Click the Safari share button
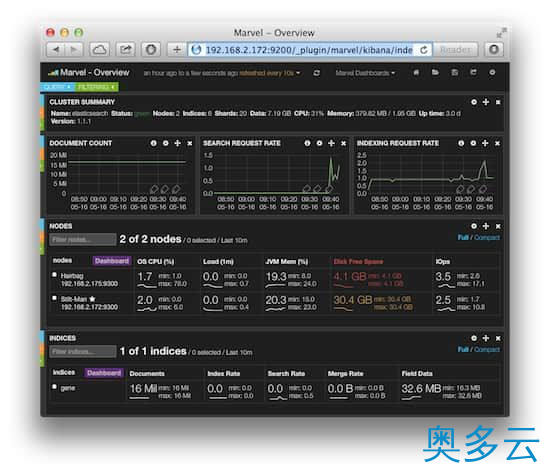The height and width of the screenshot is (473, 550). coord(126,50)
